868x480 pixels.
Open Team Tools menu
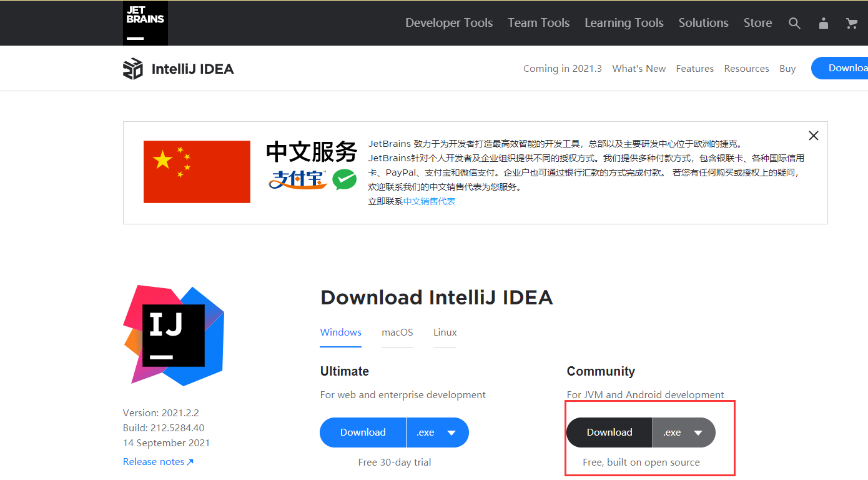[539, 23]
